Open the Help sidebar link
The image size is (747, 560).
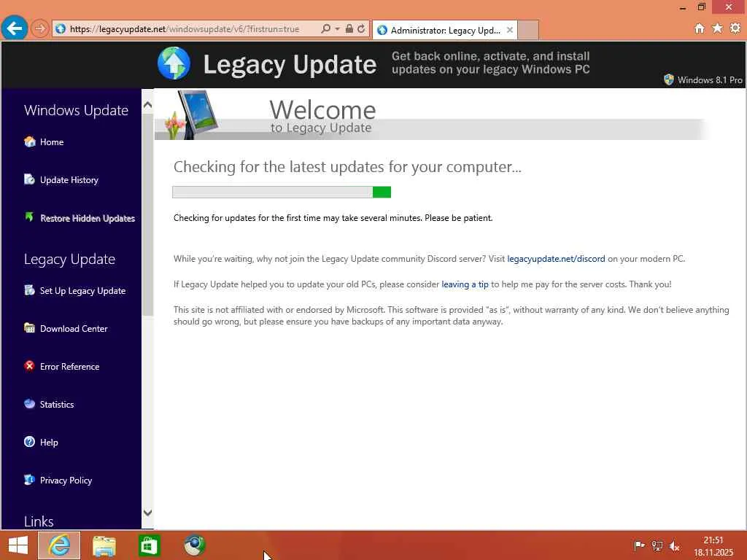(49, 443)
